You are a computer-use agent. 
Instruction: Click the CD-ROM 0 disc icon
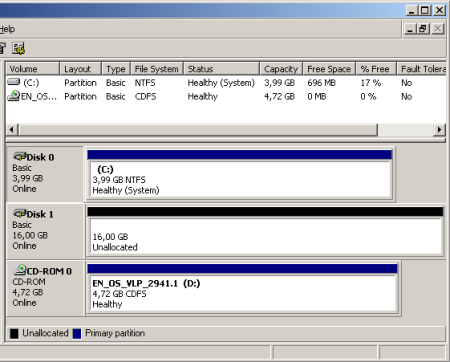[20, 270]
